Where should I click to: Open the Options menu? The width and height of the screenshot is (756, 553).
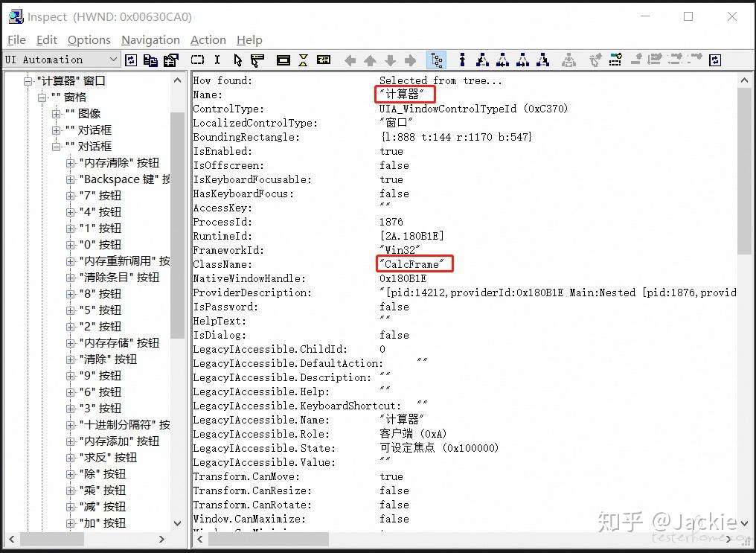[89, 40]
